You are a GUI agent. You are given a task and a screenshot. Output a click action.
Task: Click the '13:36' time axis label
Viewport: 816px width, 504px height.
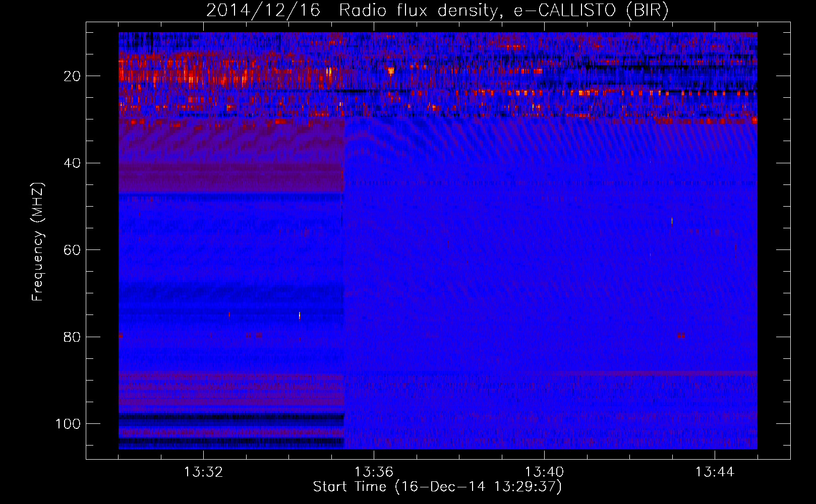[374, 472]
